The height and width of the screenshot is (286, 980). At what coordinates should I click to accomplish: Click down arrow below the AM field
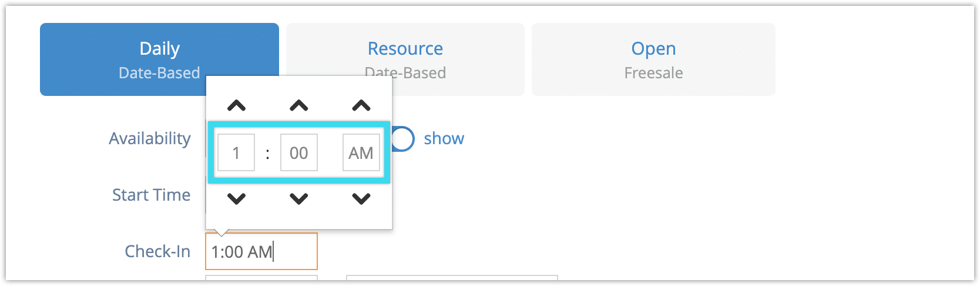click(x=361, y=199)
